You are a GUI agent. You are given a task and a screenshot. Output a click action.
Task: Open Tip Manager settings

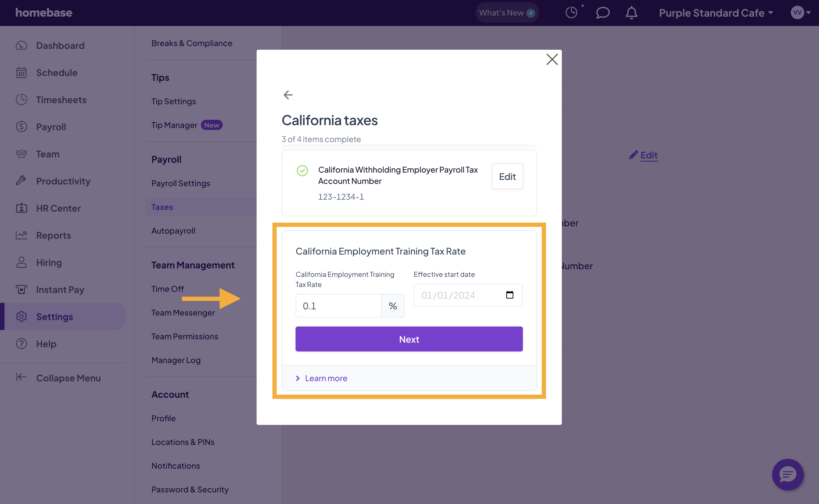(x=174, y=125)
